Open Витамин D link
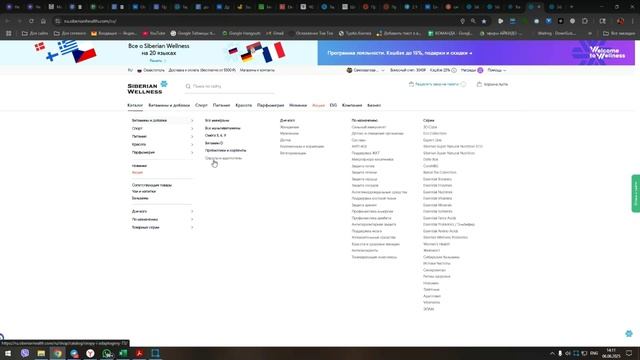This screenshot has width=640, height=360. click(214, 143)
